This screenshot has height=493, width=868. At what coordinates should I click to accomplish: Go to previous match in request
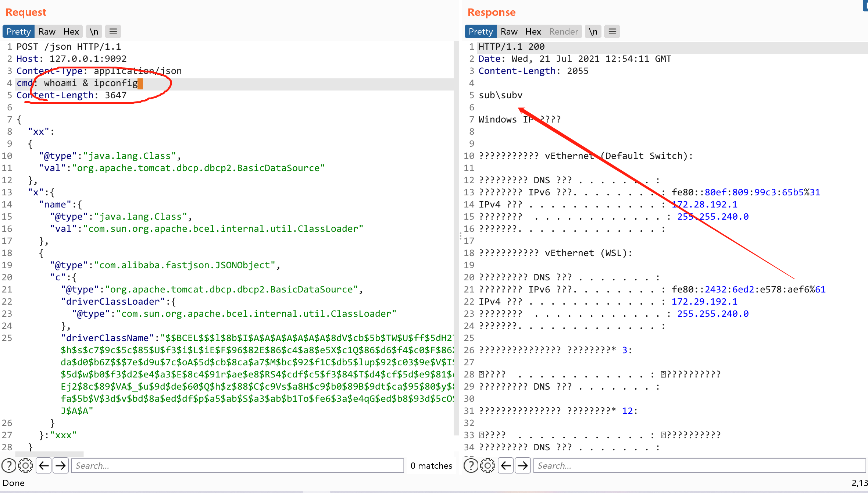click(x=44, y=466)
